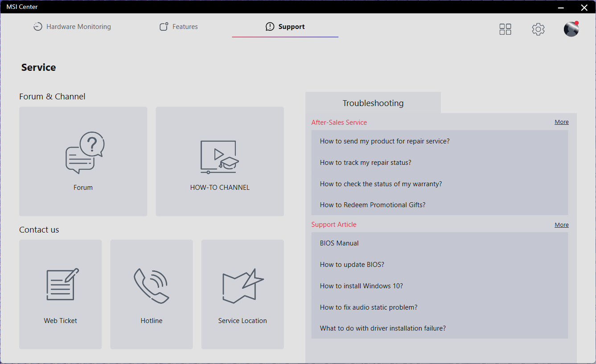Screen dimensions: 596x364
Task: Click the Features tab icon
Action: click(164, 27)
